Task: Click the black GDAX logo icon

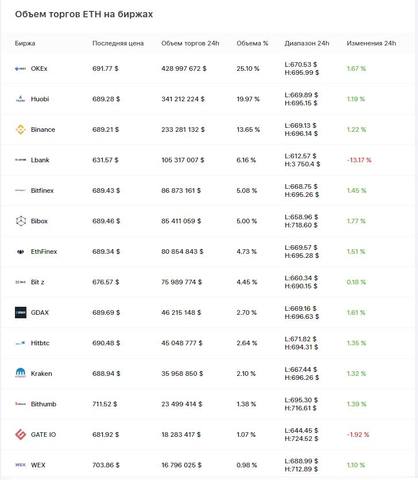Action: coord(20,313)
